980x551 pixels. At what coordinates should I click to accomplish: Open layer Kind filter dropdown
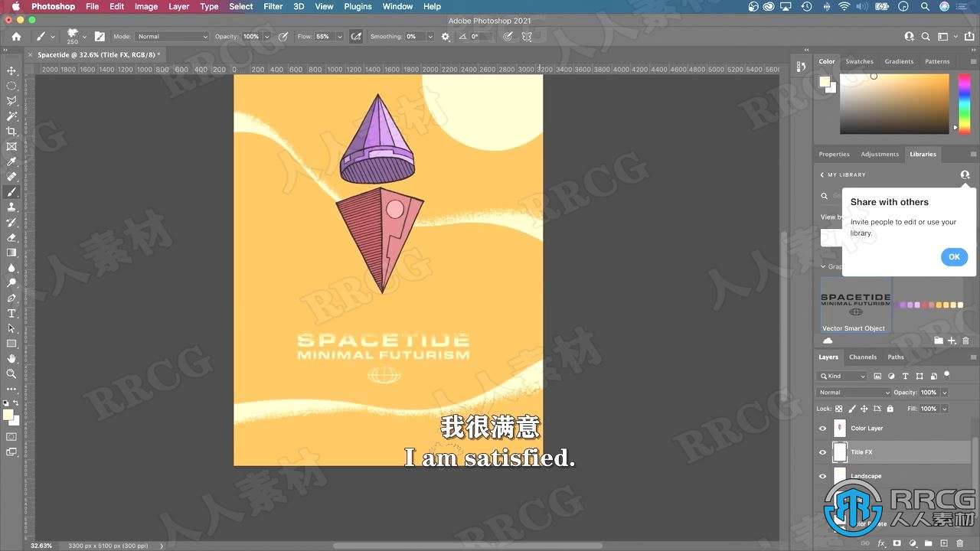click(842, 376)
